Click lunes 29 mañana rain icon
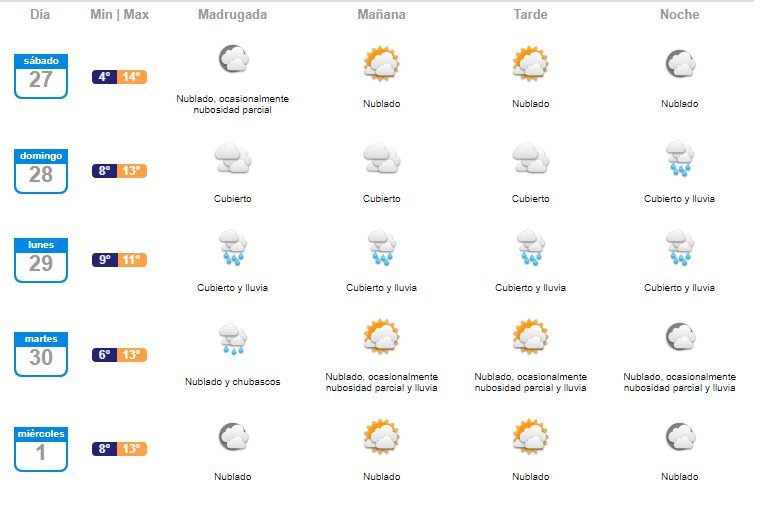This screenshot has height=505, width=769. pyautogui.click(x=382, y=248)
